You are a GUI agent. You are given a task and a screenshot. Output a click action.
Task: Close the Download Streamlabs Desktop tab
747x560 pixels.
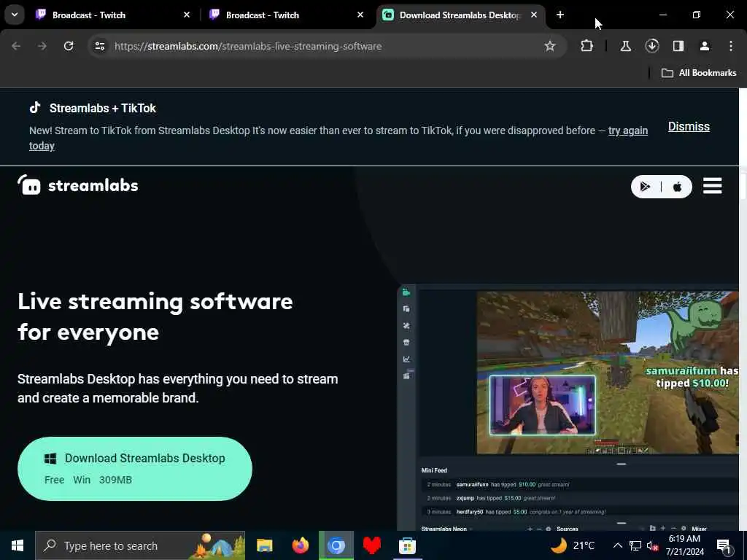(x=534, y=15)
